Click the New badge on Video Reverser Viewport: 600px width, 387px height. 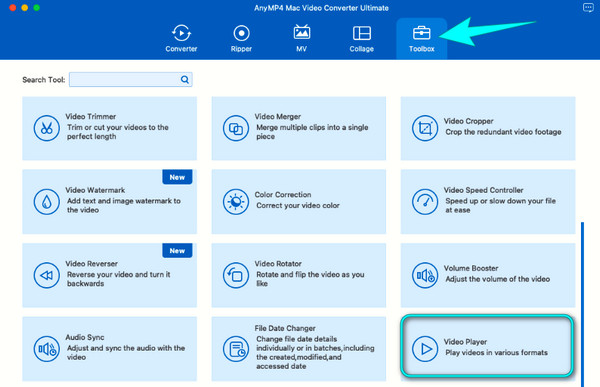pyautogui.click(x=177, y=251)
